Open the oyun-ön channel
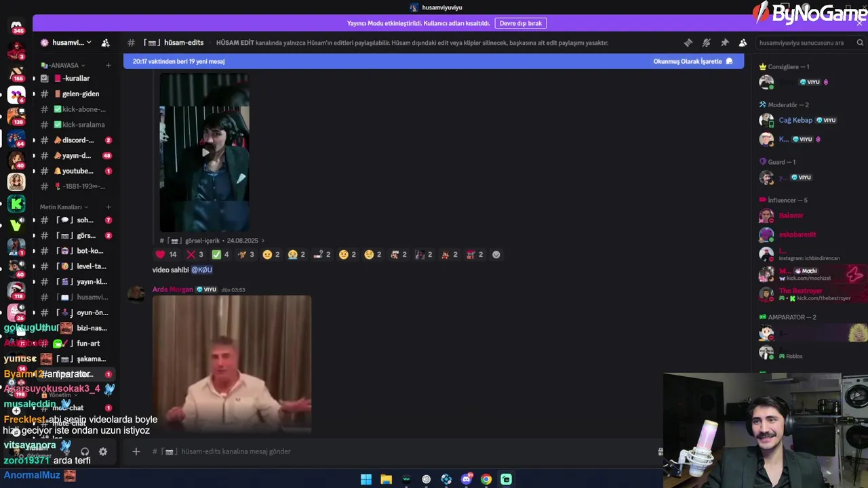868x488 pixels. pos(75,313)
